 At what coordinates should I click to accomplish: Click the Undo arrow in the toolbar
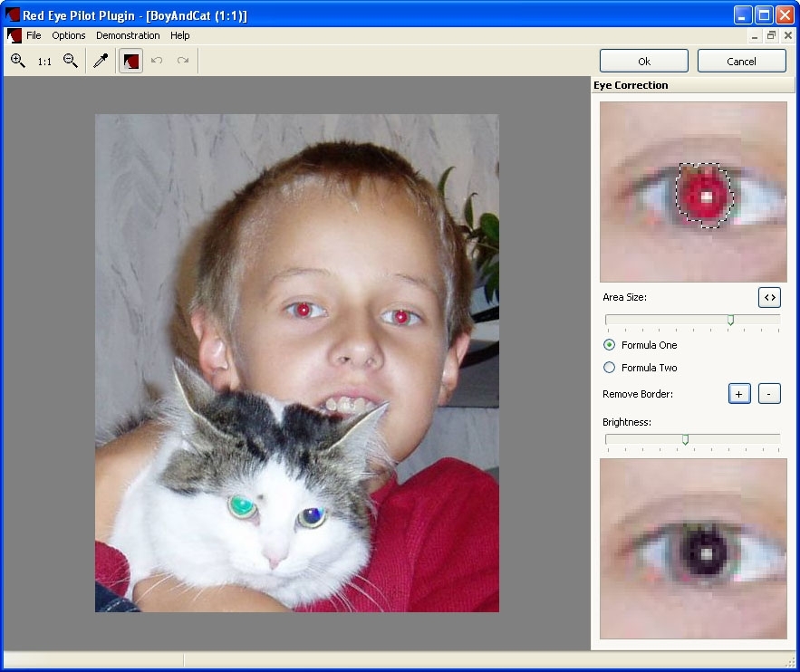tap(157, 61)
